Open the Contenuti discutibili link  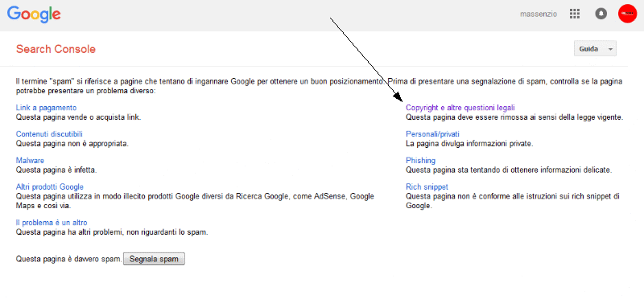click(49, 134)
